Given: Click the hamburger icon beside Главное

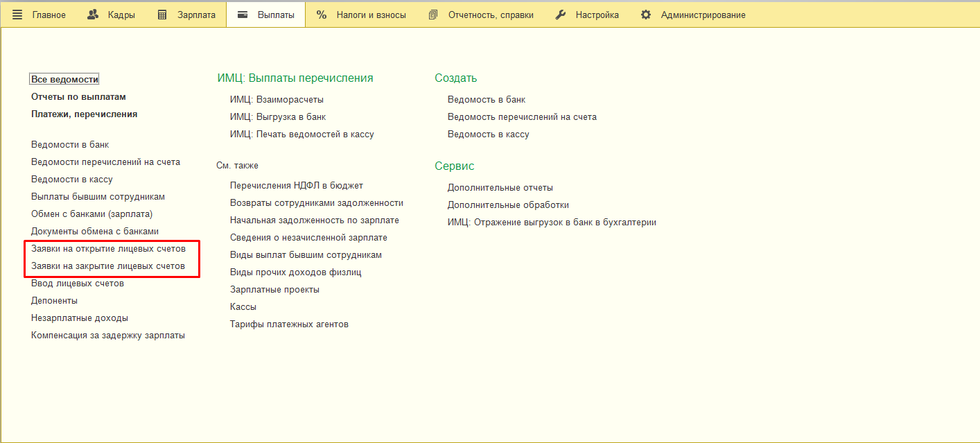Looking at the screenshot, I should (x=17, y=15).
